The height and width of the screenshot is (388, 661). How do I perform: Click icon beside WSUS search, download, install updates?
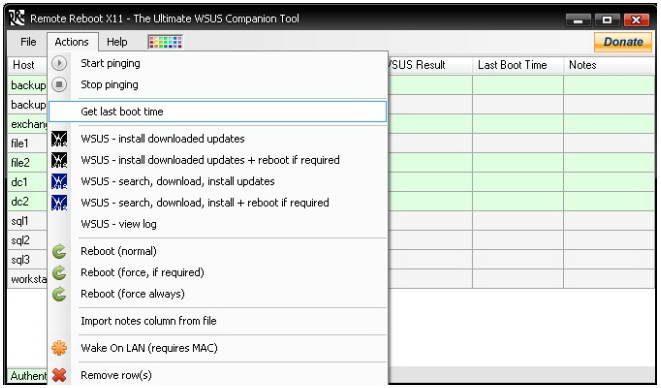(59, 181)
